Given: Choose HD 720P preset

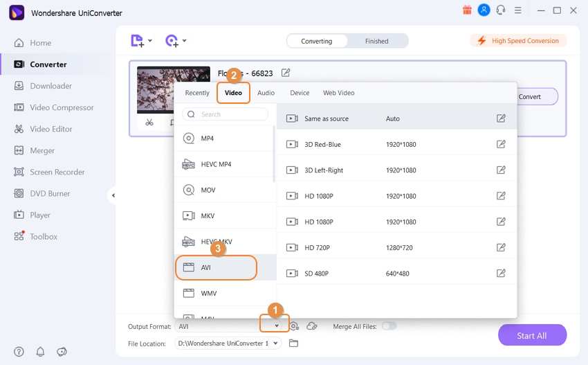Looking at the screenshot, I should pyautogui.click(x=397, y=247).
